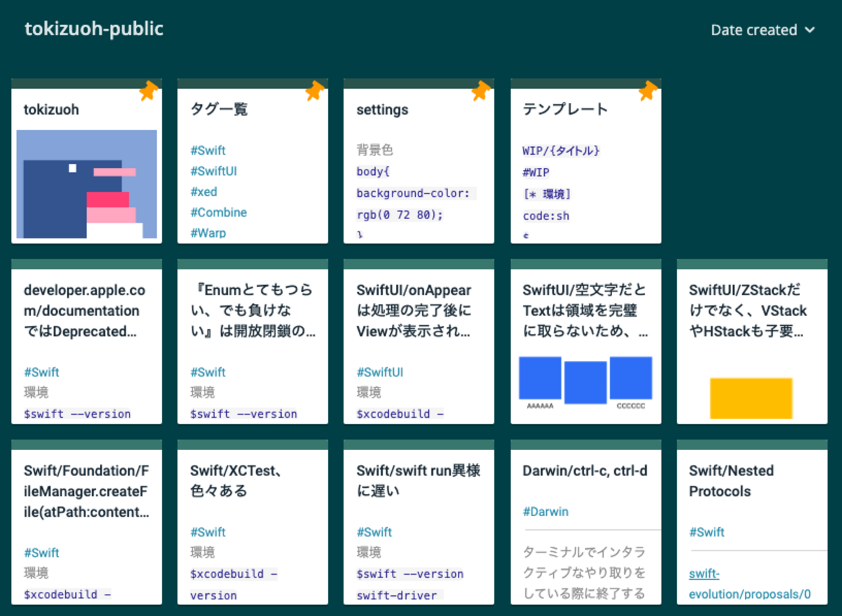Select the #xed tag link
This screenshot has height=616, width=842.
(203, 192)
